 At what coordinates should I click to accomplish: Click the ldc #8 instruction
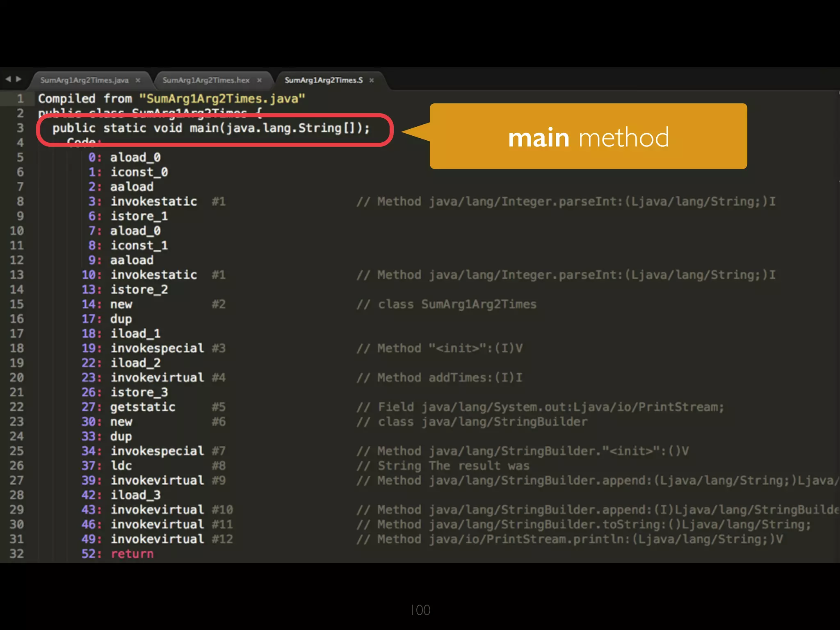click(121, 466)
